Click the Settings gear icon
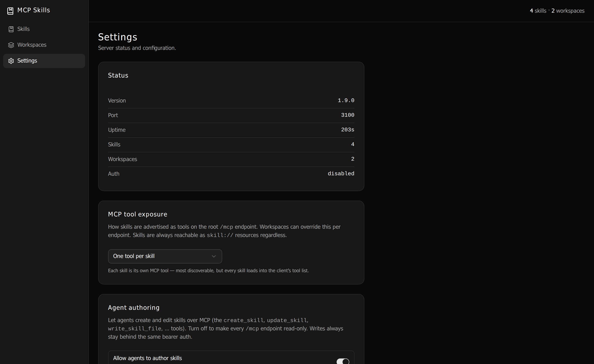The height and width of the screenshot is (364, 594). tap(11, 61)
